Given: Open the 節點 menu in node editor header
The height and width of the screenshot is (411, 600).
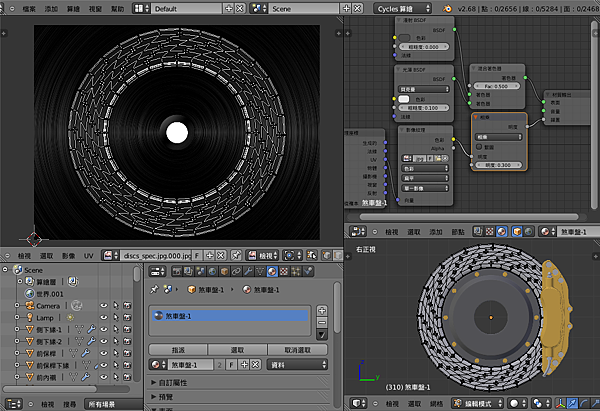Looking at the screenshot, I should (x=458, y=232).
